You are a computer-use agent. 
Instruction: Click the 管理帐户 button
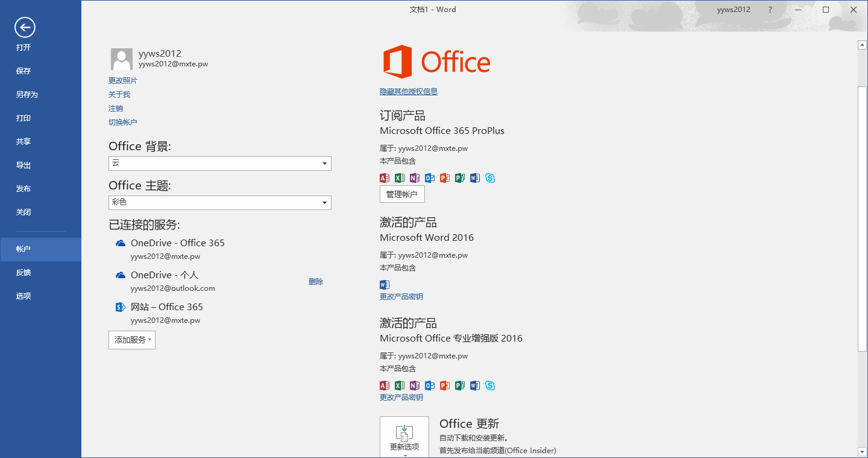tap(402, 194)
